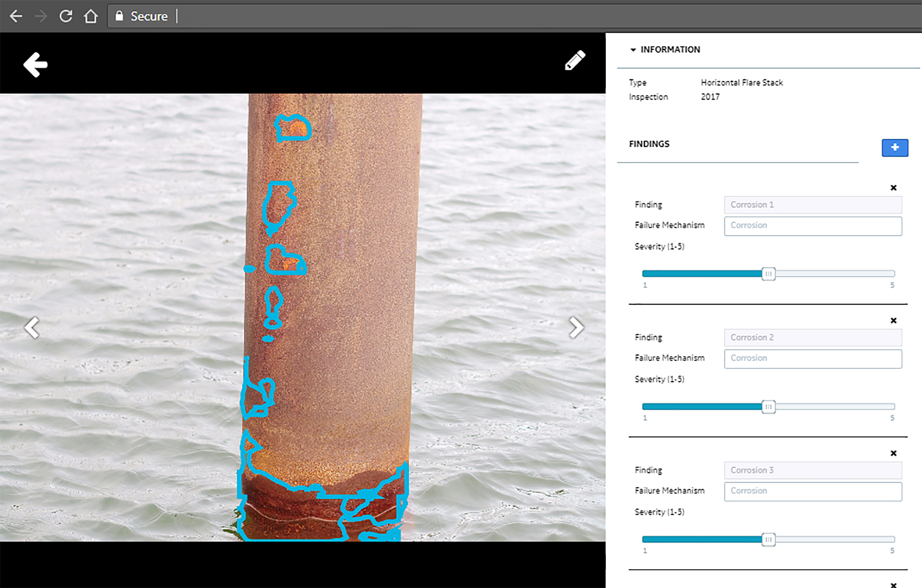922x588 pixels.
Task: Add a new finding with the plus button
Action: point(895,148)
